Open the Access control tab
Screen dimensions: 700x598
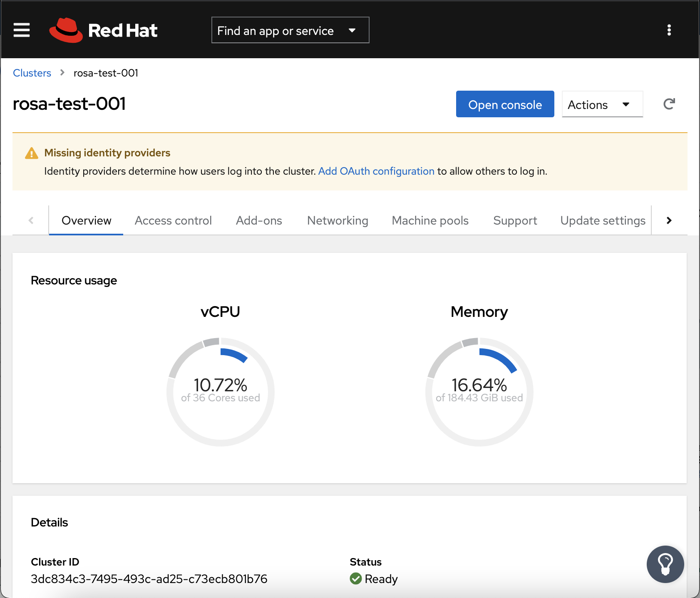[x=173, y=220]
